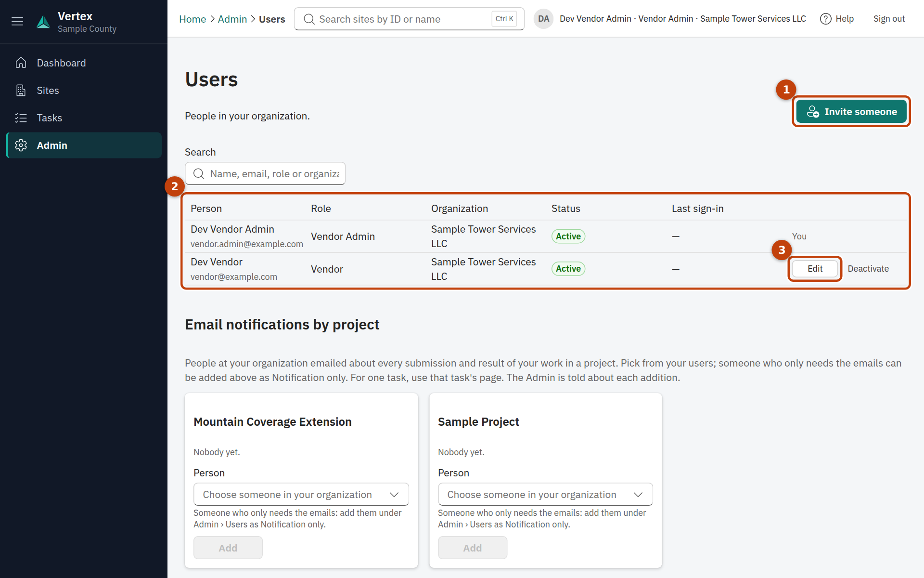
Task: Edit the Dev Vendor user
Action: [815, 269]
